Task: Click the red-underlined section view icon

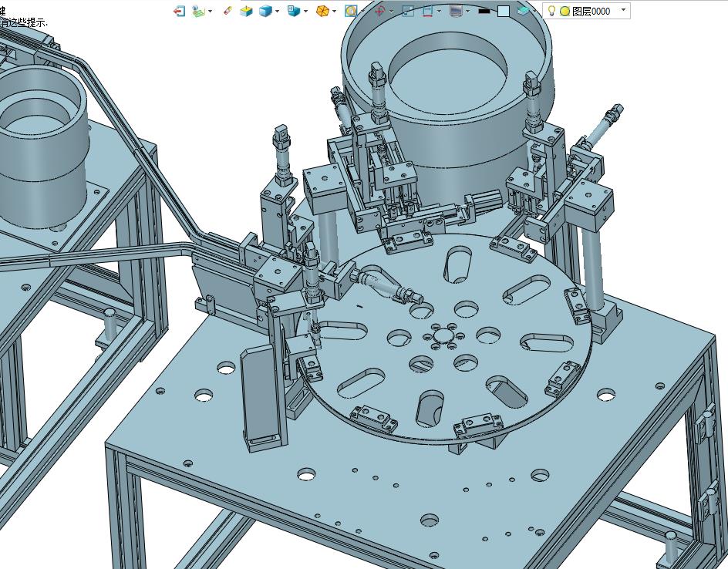Action: (428, 11)
